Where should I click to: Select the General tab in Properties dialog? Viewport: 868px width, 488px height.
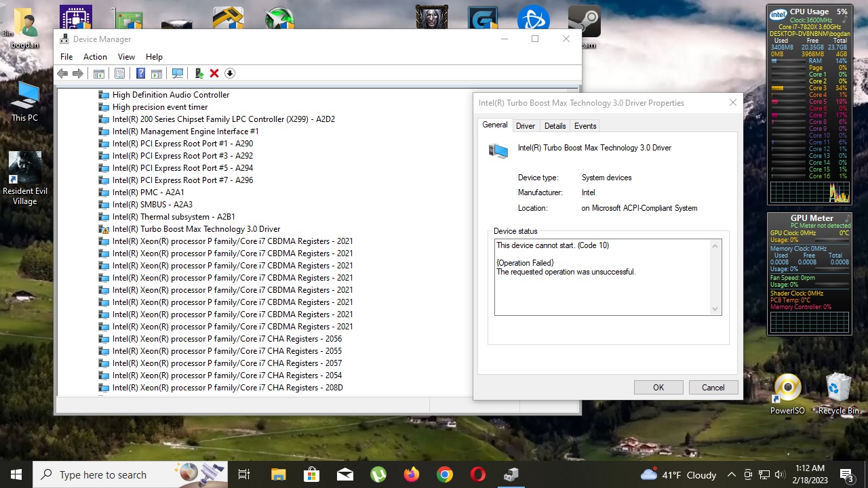tap(495, 125)
